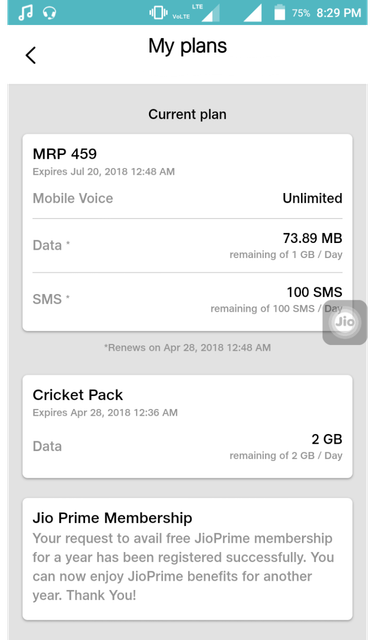Tap the Current plan section heading
The image size is (375, 640).
click(x=187, y=114)
